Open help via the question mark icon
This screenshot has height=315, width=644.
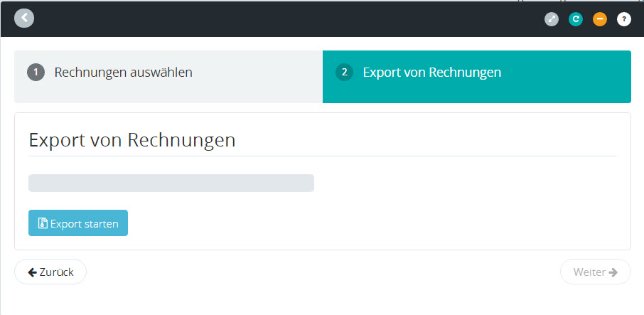[x=623, y=19]
